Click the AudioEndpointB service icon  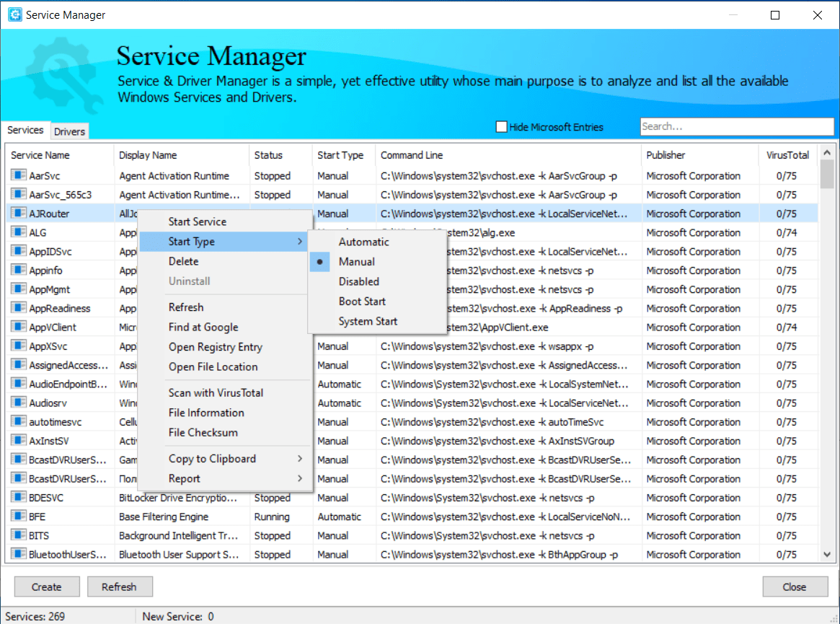[x=19, y=384]
